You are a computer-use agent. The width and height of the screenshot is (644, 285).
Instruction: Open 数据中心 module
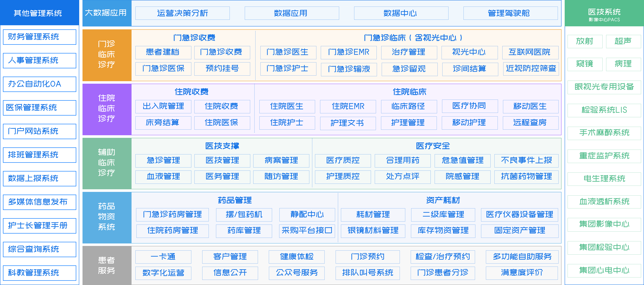tap(401, 13)
